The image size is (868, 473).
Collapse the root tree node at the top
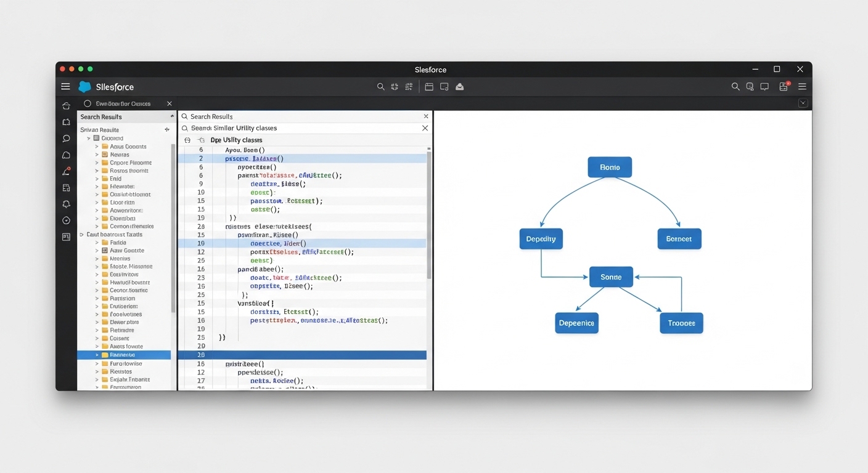coord(88,138)
